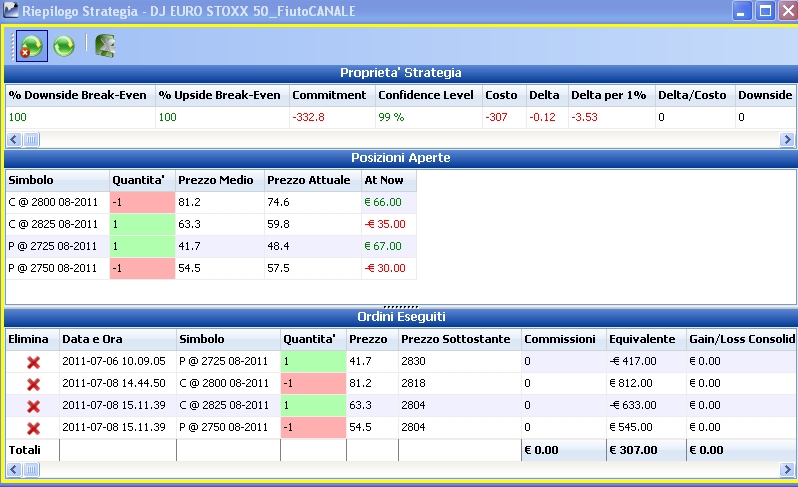
Task: Click left arrow of Ordini Eseguiti scrollbar
Action: click(14, 469)
